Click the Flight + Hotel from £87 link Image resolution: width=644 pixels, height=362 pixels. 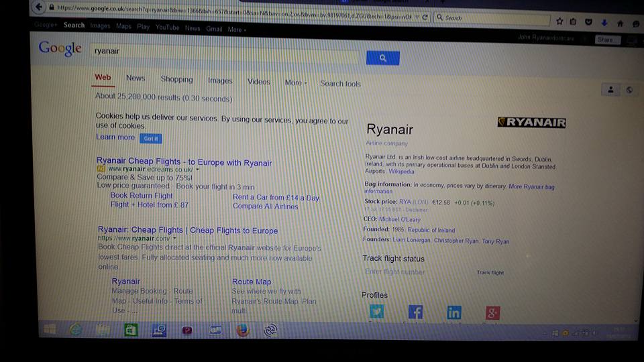point(149,204)
